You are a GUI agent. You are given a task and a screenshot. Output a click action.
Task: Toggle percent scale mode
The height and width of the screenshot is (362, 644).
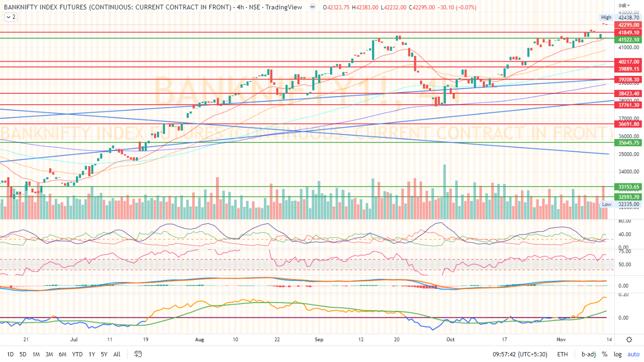[x=604, y=354]
